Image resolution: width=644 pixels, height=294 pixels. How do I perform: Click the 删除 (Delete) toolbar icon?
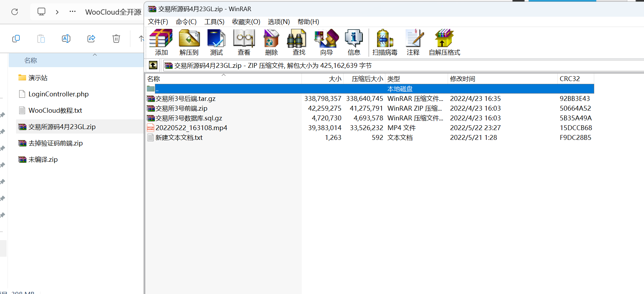[272, 42]
